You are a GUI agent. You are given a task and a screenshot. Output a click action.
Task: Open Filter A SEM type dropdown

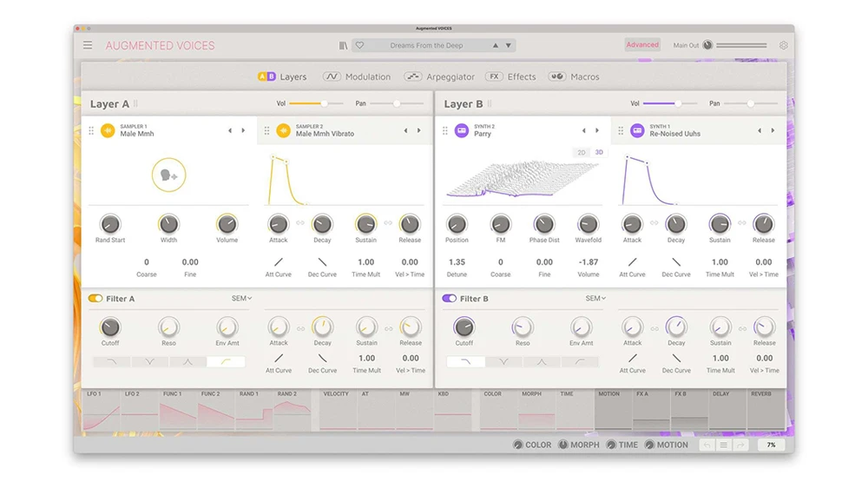[241, 299]
